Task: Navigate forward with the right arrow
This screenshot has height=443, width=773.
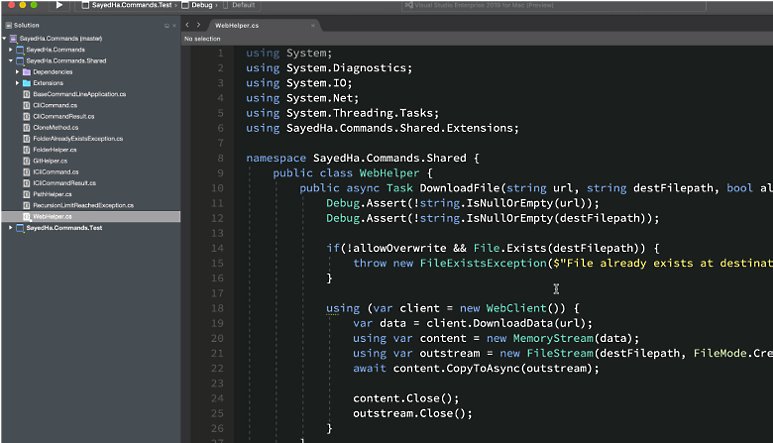Action: [x=200, y=24]
